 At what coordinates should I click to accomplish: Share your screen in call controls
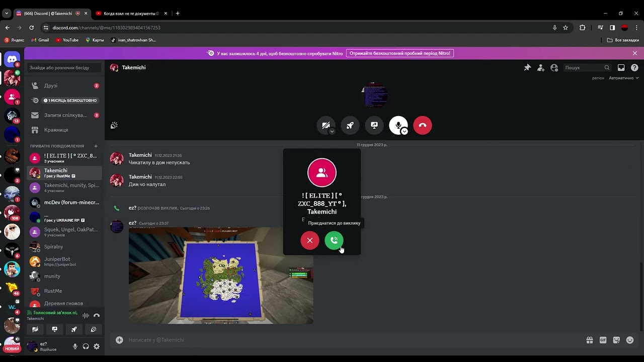pyautogui.click(x=374, y=125)
